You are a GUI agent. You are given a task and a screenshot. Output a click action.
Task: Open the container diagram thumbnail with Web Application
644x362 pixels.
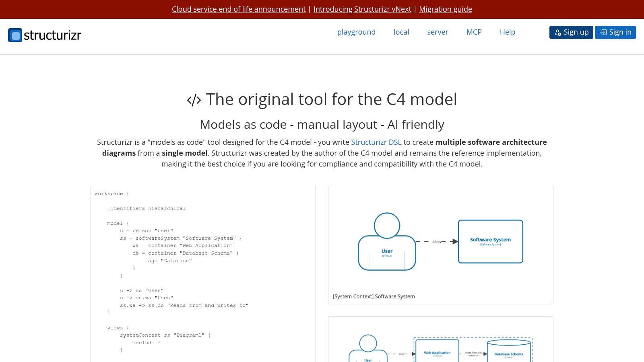coord(441,339)
